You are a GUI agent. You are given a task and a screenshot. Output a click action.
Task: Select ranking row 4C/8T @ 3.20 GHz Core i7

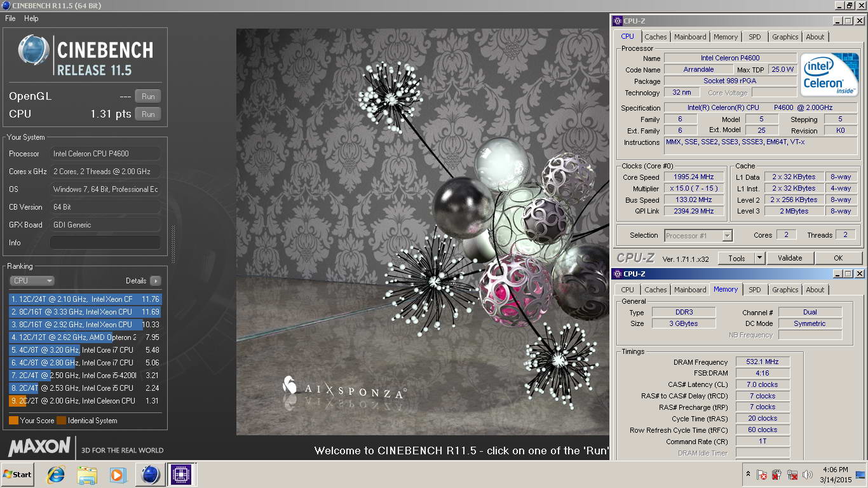tap(85, 350)
